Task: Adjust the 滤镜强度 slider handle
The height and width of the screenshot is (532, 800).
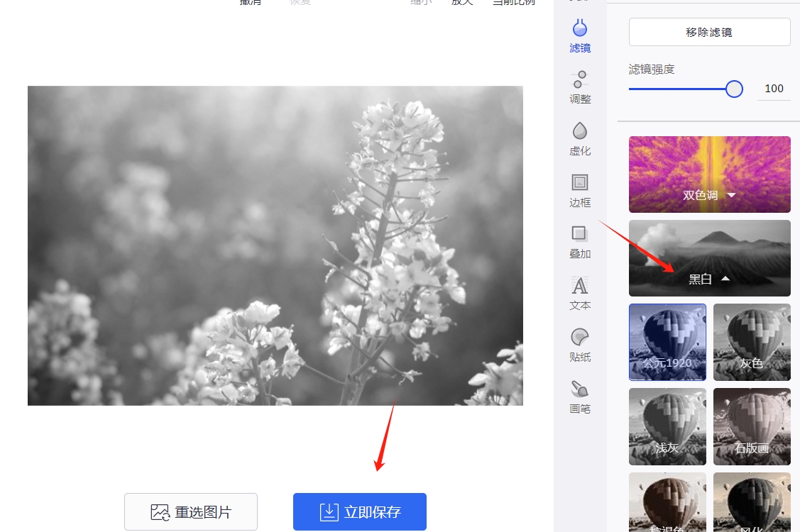Action: pos(734,89)
